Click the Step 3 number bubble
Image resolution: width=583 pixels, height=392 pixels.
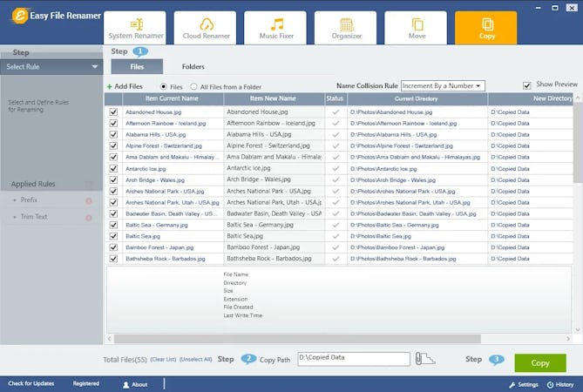tap(497, 359)
